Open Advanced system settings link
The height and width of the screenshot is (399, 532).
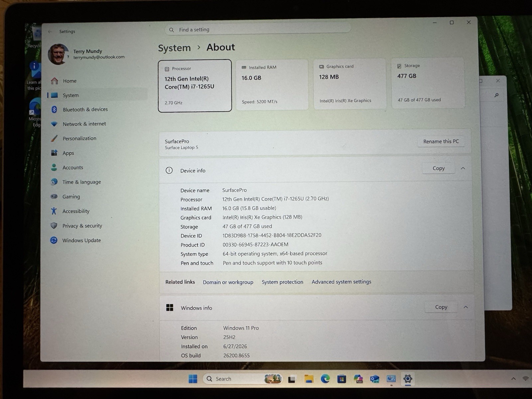click(x=341, y=282)
